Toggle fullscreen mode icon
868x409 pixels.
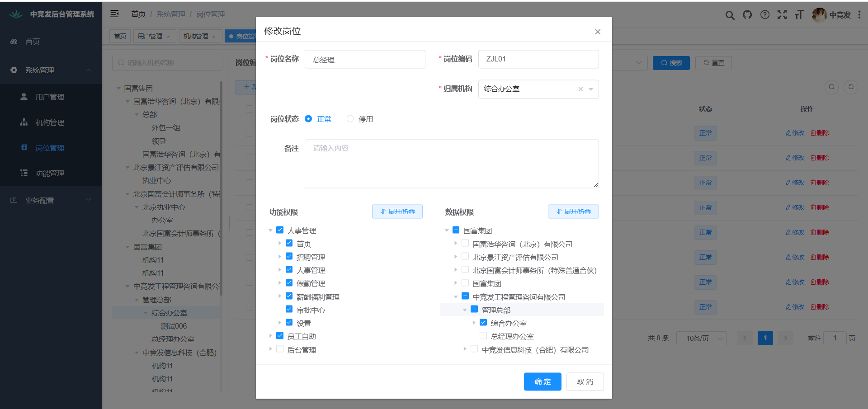pos(782,15)
